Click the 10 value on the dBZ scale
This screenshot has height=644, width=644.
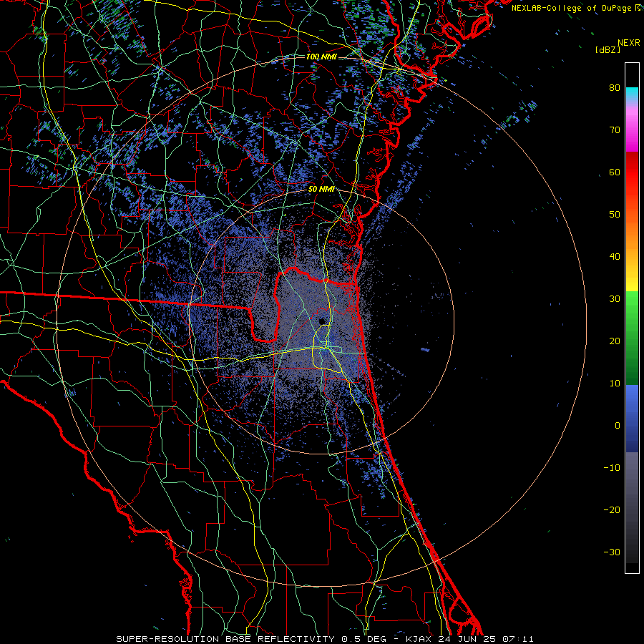615,384
